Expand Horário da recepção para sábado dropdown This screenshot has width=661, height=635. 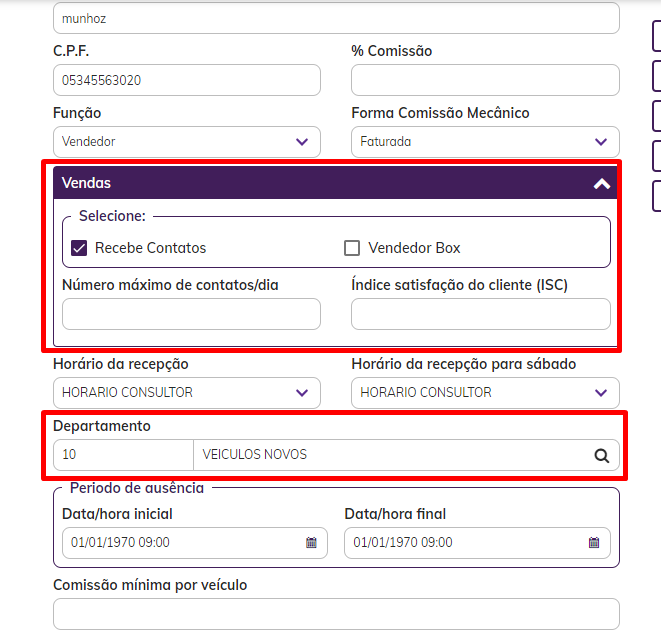(485, 393)
